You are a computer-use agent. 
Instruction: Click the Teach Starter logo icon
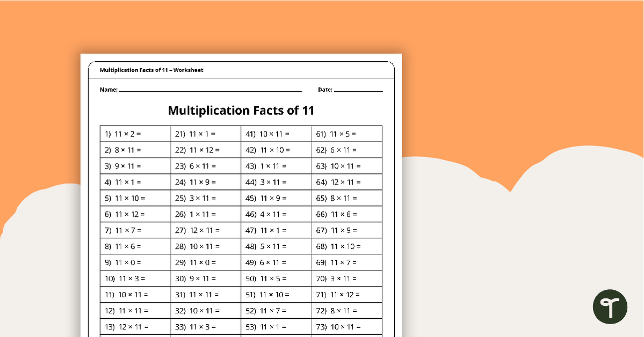[x=610, y=306]
